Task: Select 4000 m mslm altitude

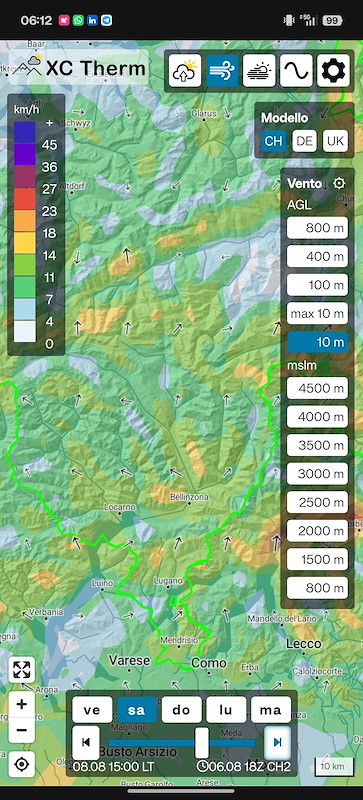Action: pyautogui.click(x=318, y=417)
